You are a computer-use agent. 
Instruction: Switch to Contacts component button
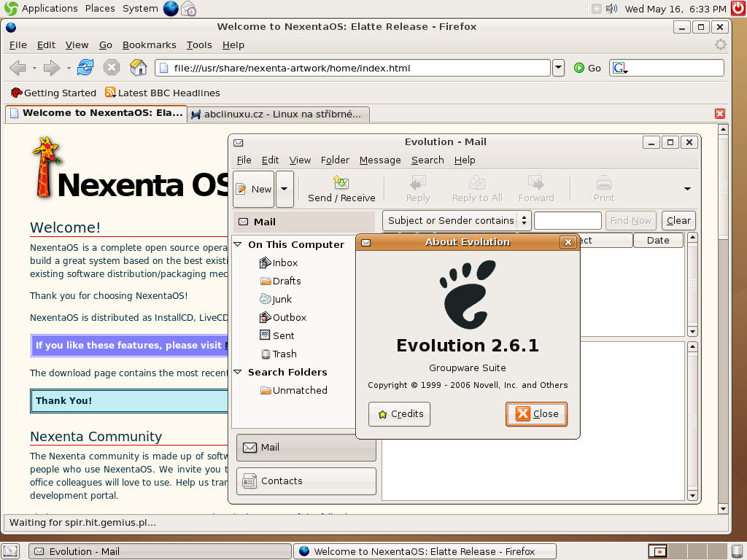click(306, 481)
